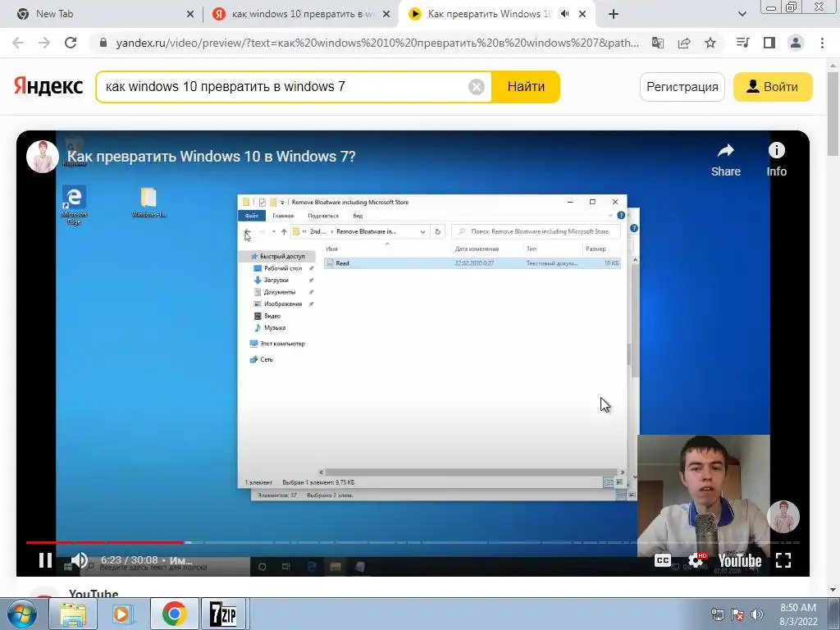This screenshot has height=630, width=840.
Task: Open the Windows Start menu
Action: [22, 614]
